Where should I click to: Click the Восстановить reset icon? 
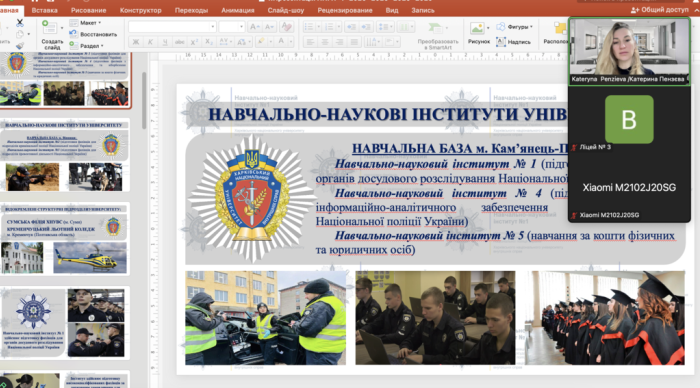(x=73, y=34)
